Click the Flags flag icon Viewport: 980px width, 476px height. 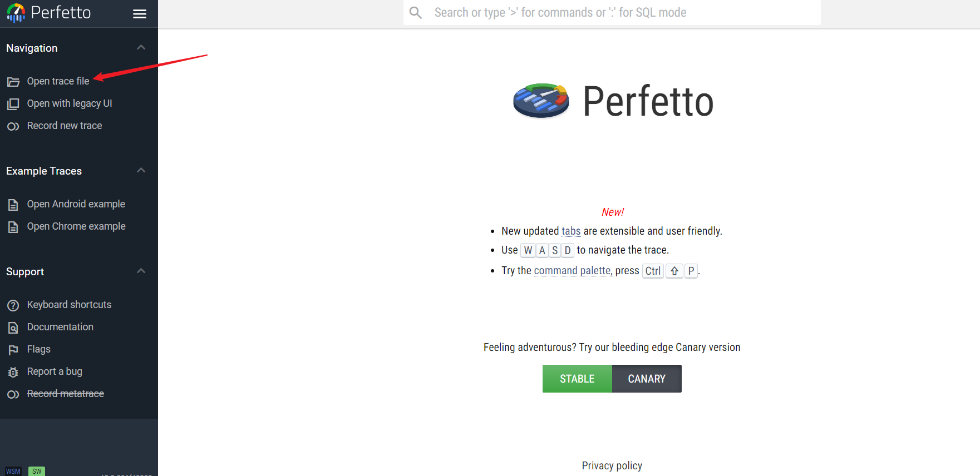[x=13, y=350]
